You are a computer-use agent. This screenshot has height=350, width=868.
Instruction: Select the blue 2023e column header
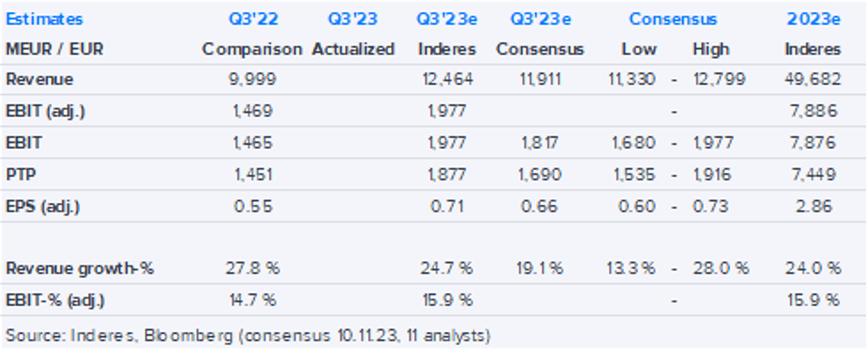coord(814,19)
